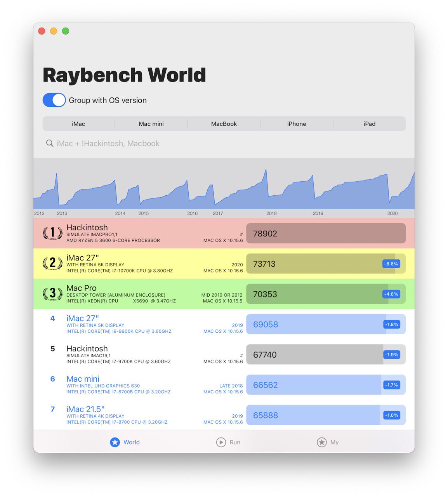448x497 pixels.
Task: Click the 2018 marker on timeline chart
Action: click(271, 214)
